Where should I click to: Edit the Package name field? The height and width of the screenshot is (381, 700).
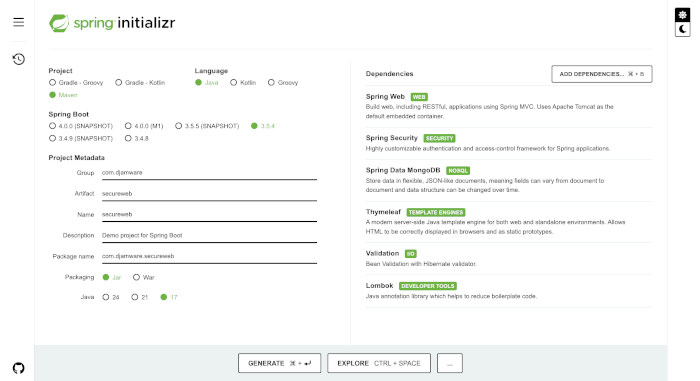[x=209, y=256]
